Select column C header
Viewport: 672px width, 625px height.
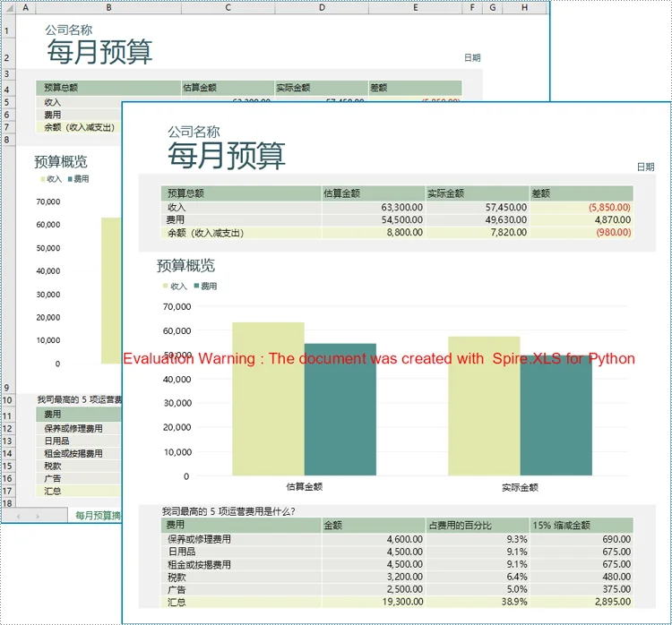228,8
